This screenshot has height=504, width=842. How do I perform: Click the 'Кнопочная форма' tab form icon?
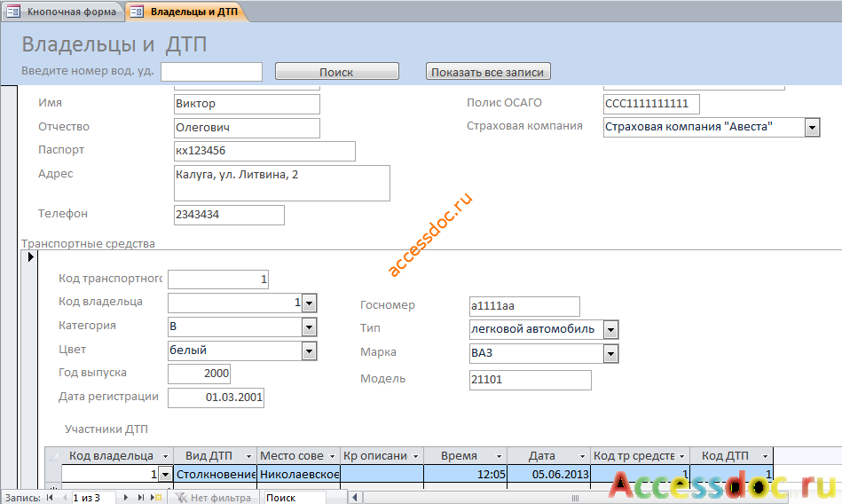(x=13, y=12)
